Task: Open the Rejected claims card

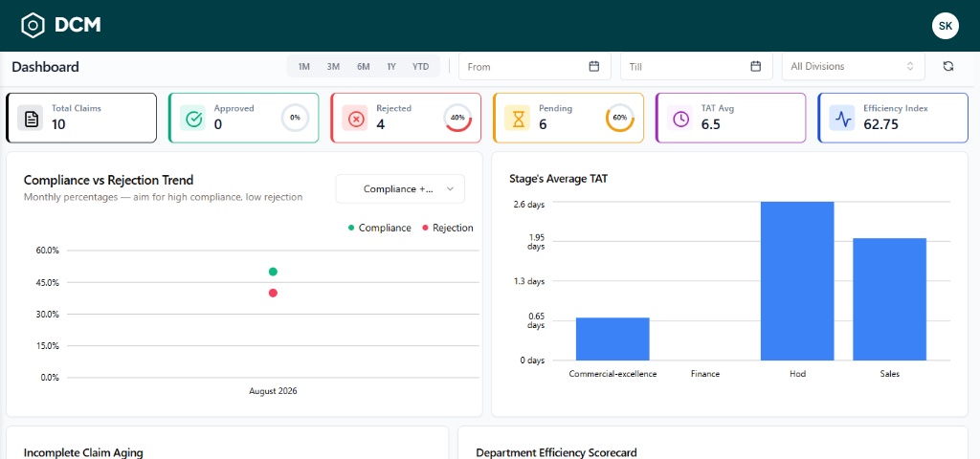Action: 406,118
